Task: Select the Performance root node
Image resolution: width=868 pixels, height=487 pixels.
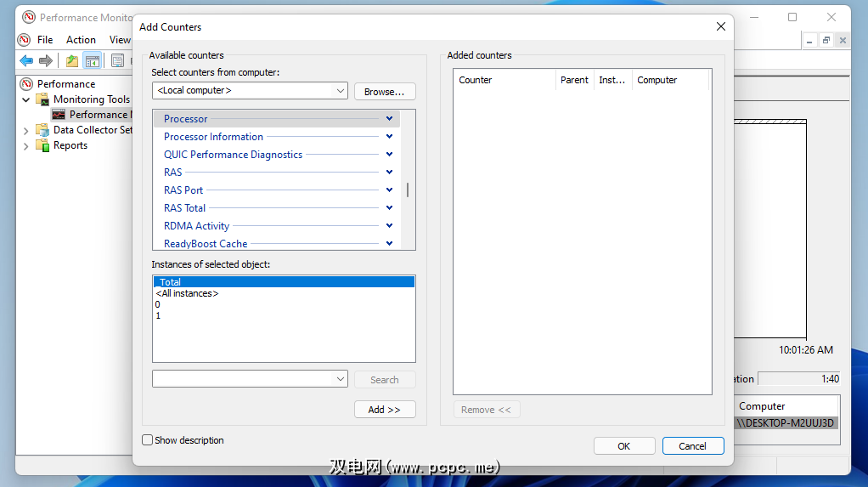Action: tap(66, 83)
